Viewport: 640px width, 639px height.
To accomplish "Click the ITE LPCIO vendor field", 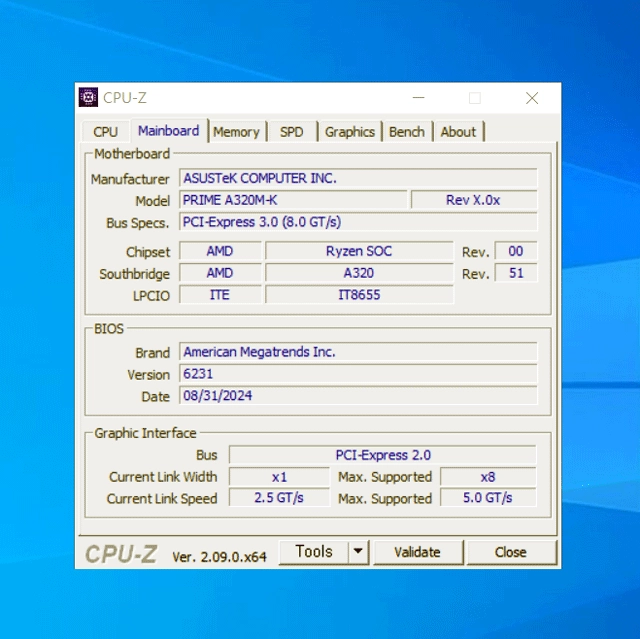I will 220,295.
